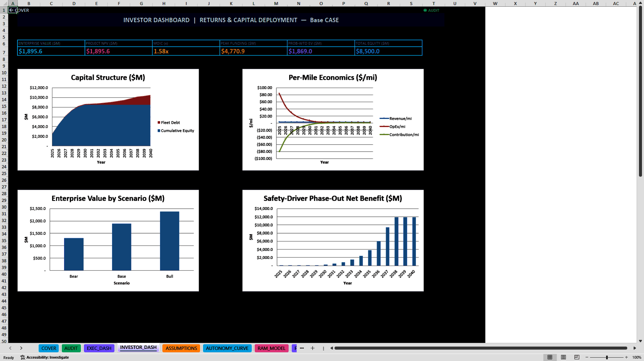The image size is (644, 361).
Task: Select row 44 header
Action: [x=4, y=301]
